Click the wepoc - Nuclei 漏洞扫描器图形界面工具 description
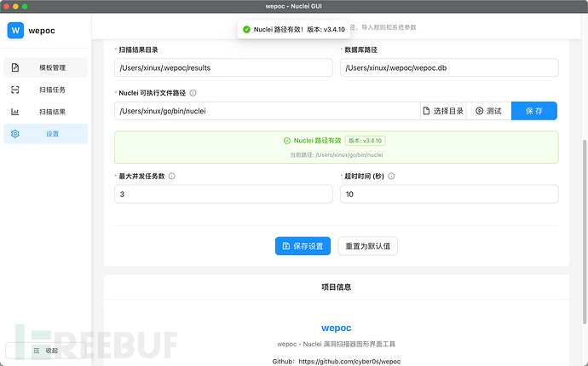The width and height of the screenshot is (588, 366). point(337,344)
